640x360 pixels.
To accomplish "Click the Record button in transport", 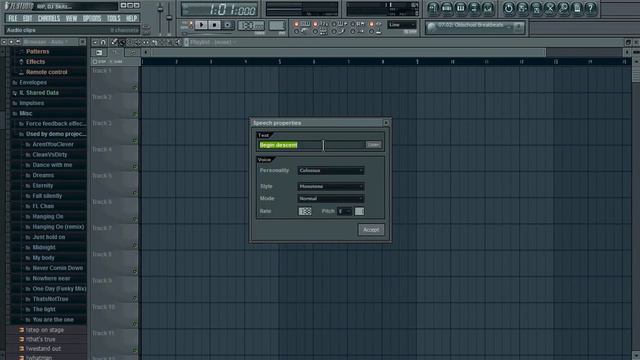I will click(228, 25).
